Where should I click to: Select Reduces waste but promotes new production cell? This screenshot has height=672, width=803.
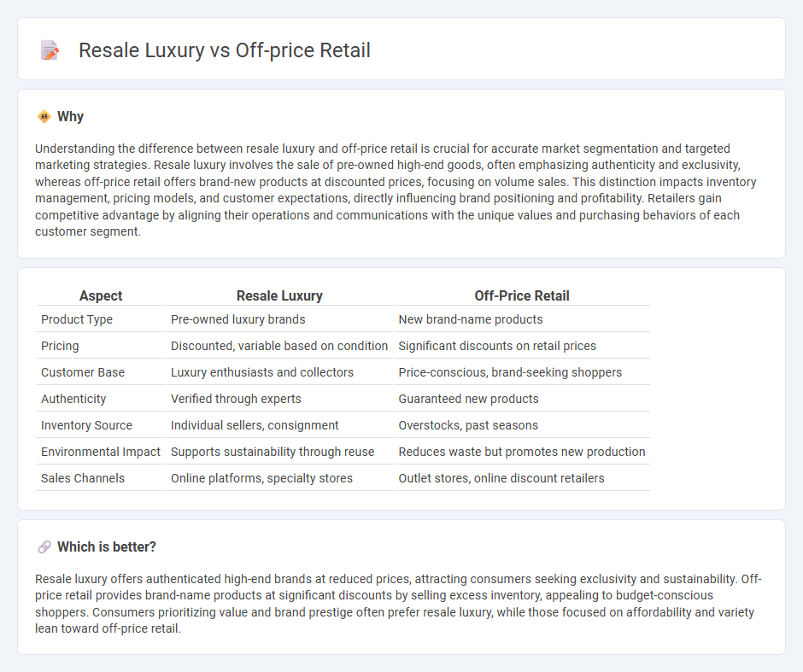coord(522,452)
